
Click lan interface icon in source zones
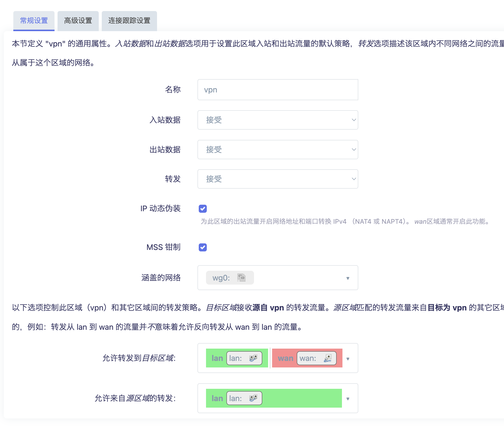pos(253,398)
